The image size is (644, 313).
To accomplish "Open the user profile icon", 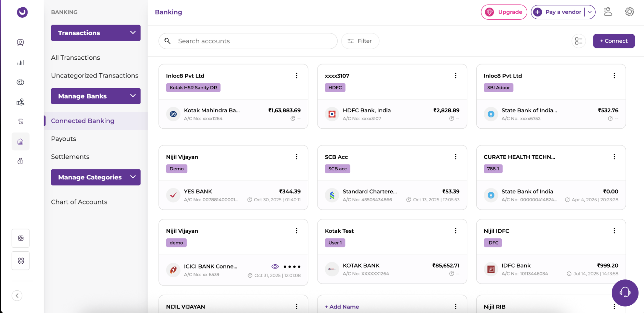I will (x=608, y=12).
